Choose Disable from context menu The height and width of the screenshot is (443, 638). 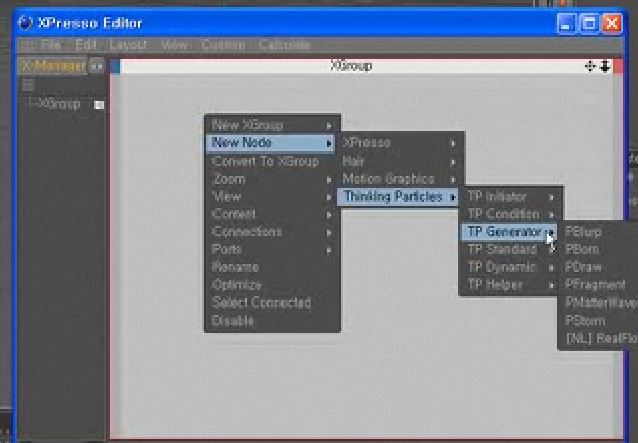(272, 321)
